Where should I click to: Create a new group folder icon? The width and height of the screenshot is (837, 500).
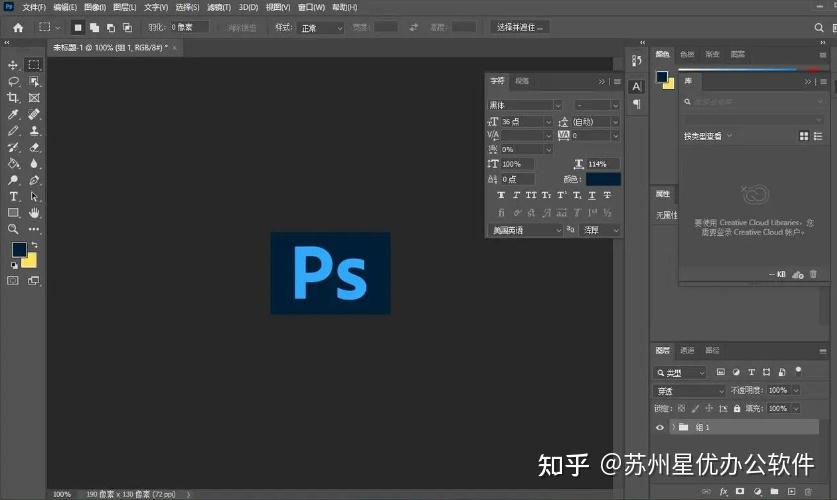coord(774,491)
